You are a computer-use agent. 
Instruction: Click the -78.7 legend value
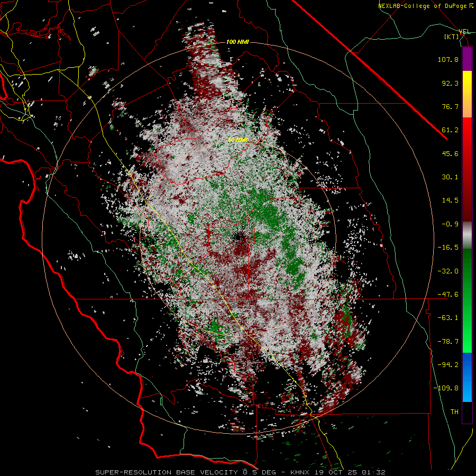pyautogui.click(x=448, y=342)
